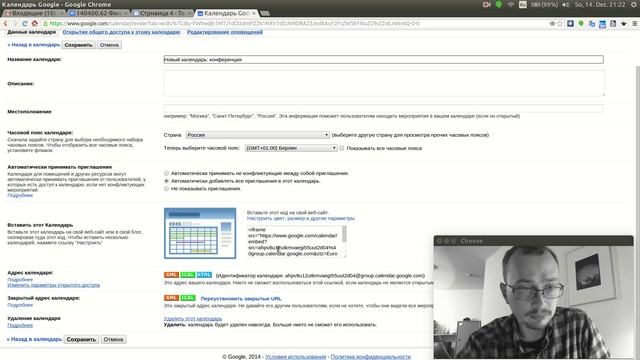
Task: Click ICAL badge in Закрытый адрес календаря row
Action: (x=188, y=298)
